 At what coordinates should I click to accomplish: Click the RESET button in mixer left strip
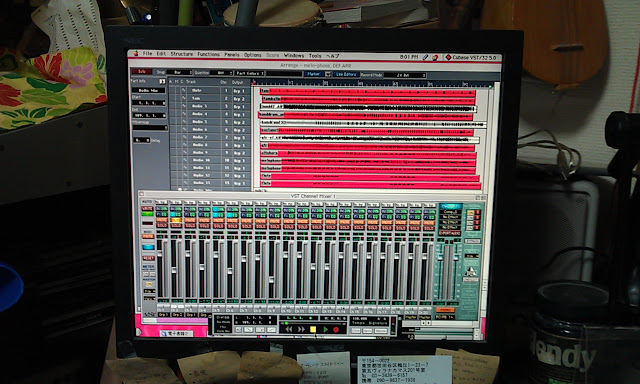tap(148, 258)
